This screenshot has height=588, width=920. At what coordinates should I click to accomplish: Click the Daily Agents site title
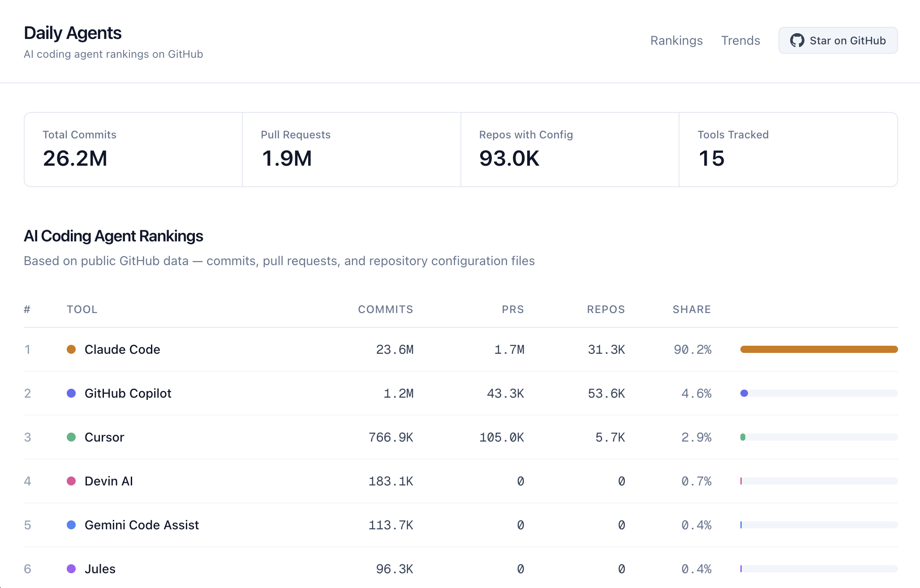73,33
